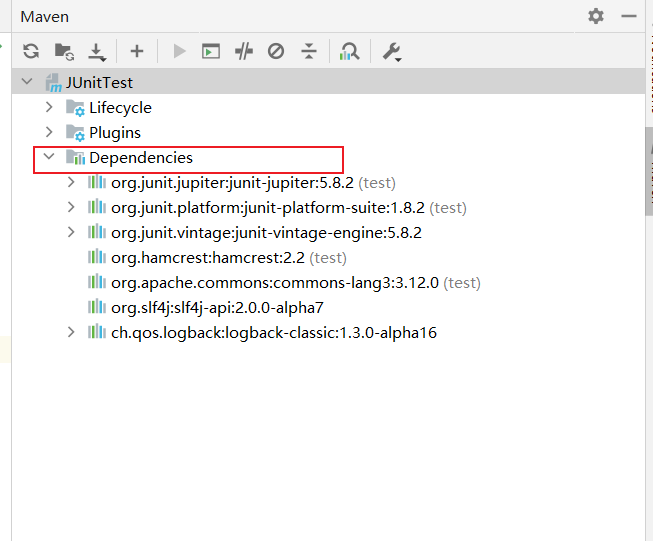Screen dimensions: 653x541
Task: Select the commons-lang3:3.12.0 dependency
Action: (274, 282)
